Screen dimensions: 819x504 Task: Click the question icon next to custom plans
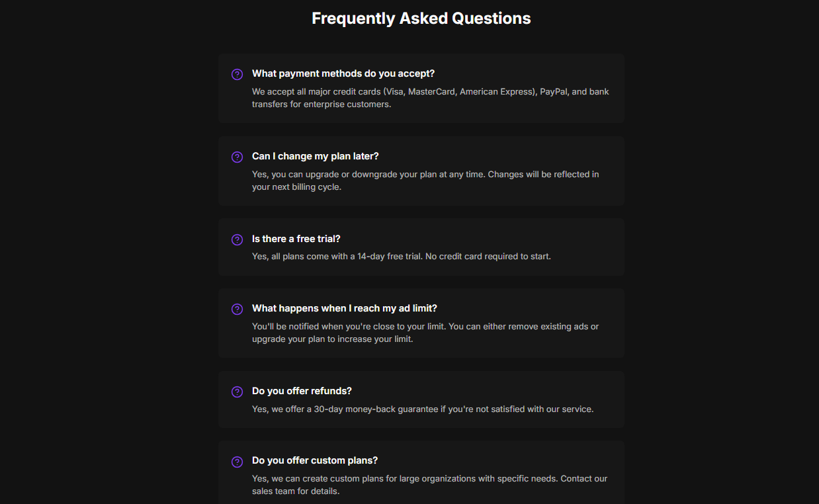click(x=237, y=461)
